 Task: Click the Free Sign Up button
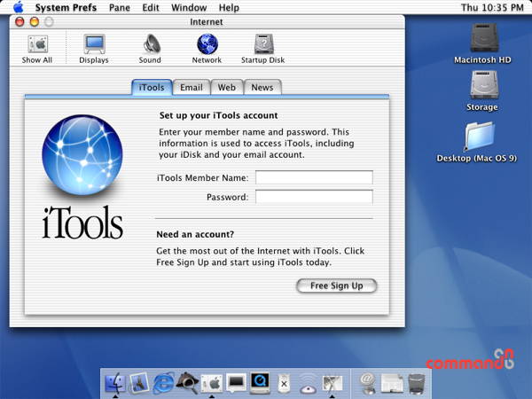[337, 286]
